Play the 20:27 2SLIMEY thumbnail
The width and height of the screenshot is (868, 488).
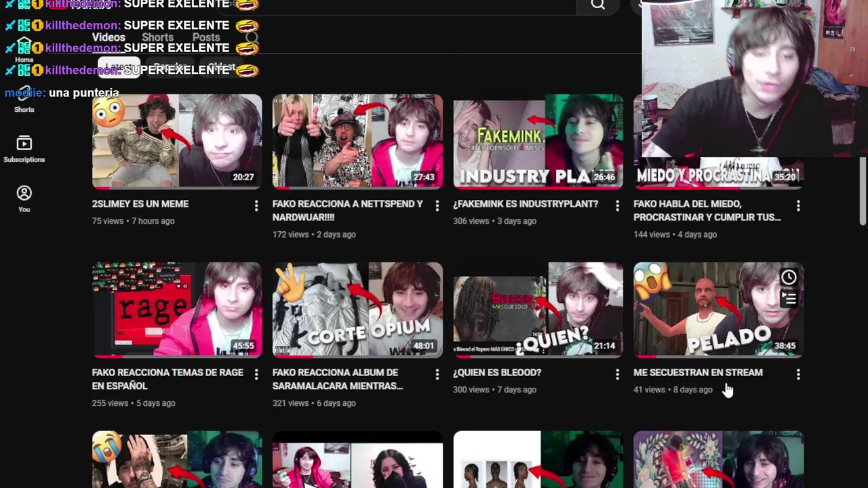[x=177, y=141]
